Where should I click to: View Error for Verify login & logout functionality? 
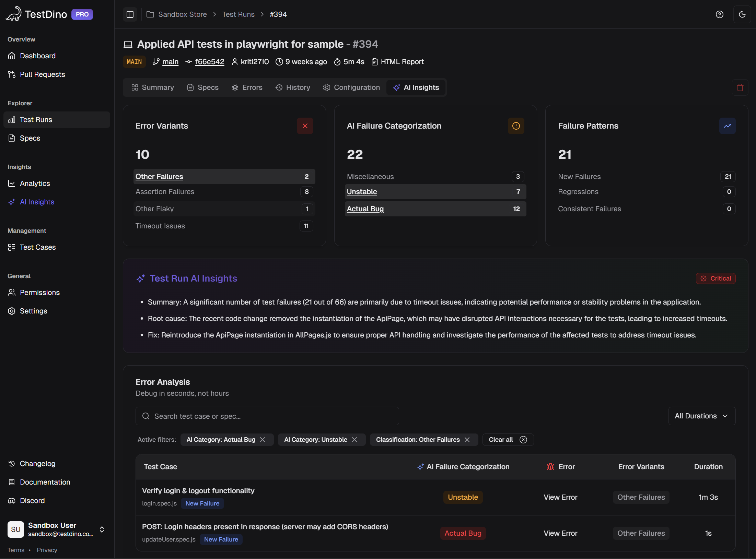coord(560,497)
